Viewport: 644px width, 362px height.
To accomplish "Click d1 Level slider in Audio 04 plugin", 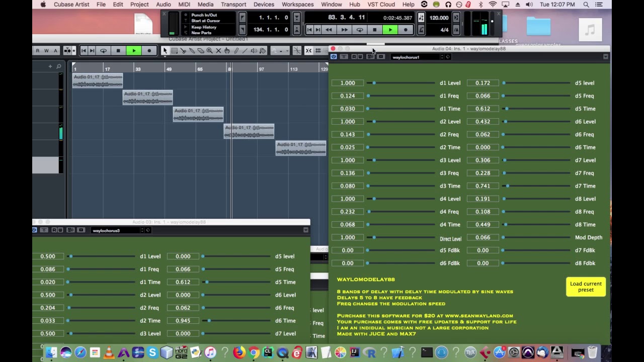I will click(401, 83).
